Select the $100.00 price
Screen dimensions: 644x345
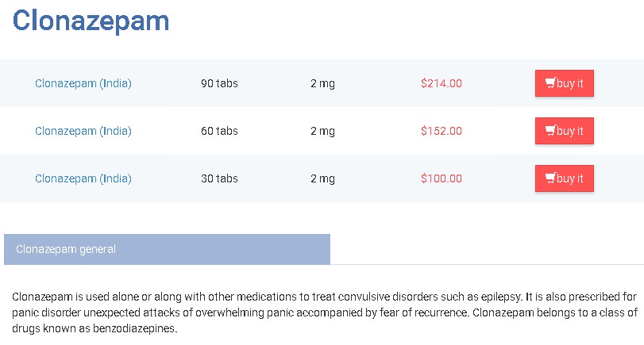coord(442,178)
